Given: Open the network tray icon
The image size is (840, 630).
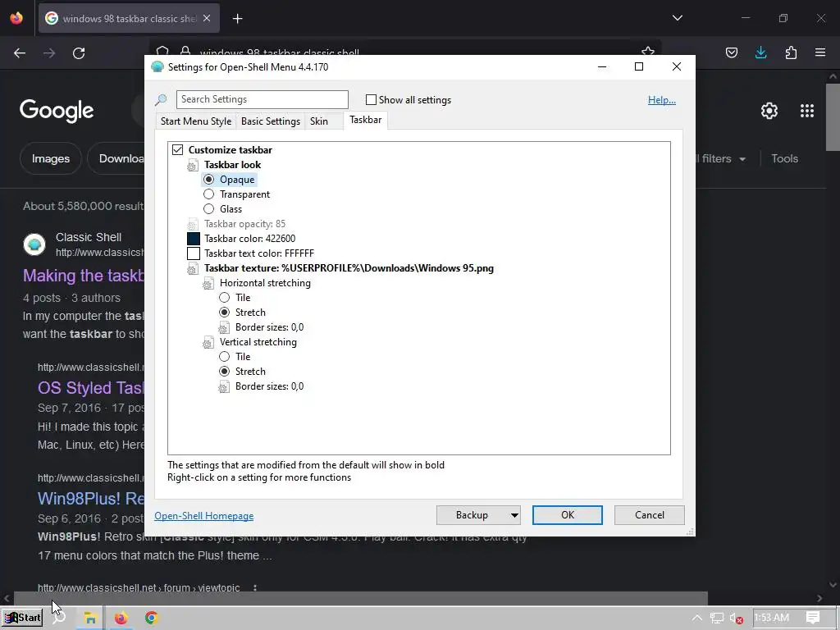Looking at the screenshot, I should pos(716,619).
